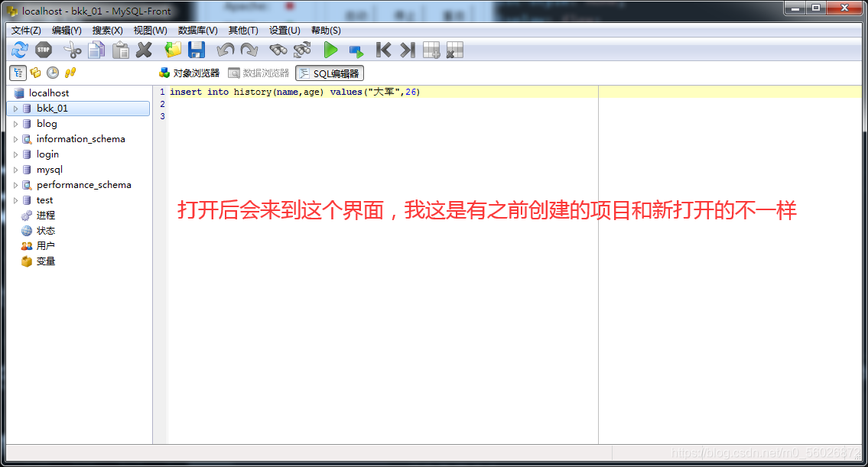Click the Run selection icon
868x467 pixels.
coord(356,51)
